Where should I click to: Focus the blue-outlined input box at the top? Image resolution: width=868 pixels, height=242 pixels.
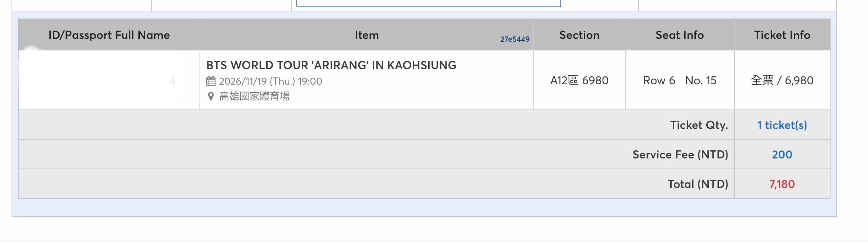pyautogui.click(x=429, y=3)
